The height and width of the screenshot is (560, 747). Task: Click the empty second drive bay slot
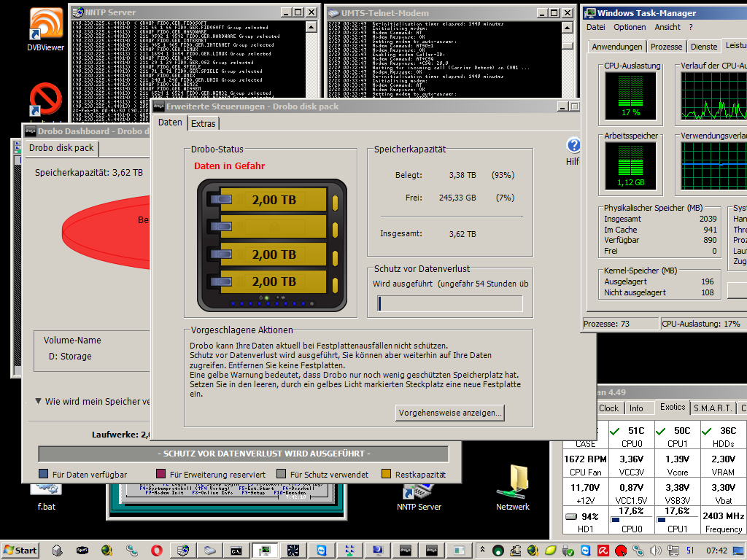274,226
